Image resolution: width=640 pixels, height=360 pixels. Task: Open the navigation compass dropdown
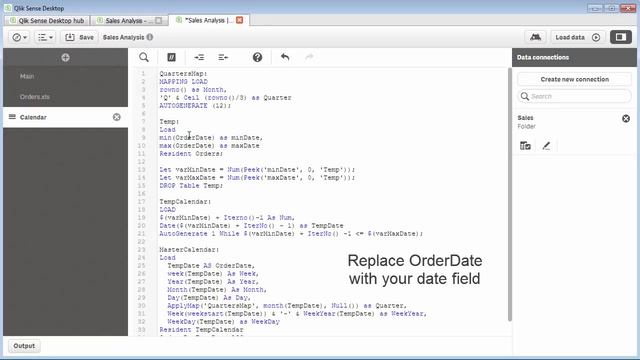pos(19,37)
